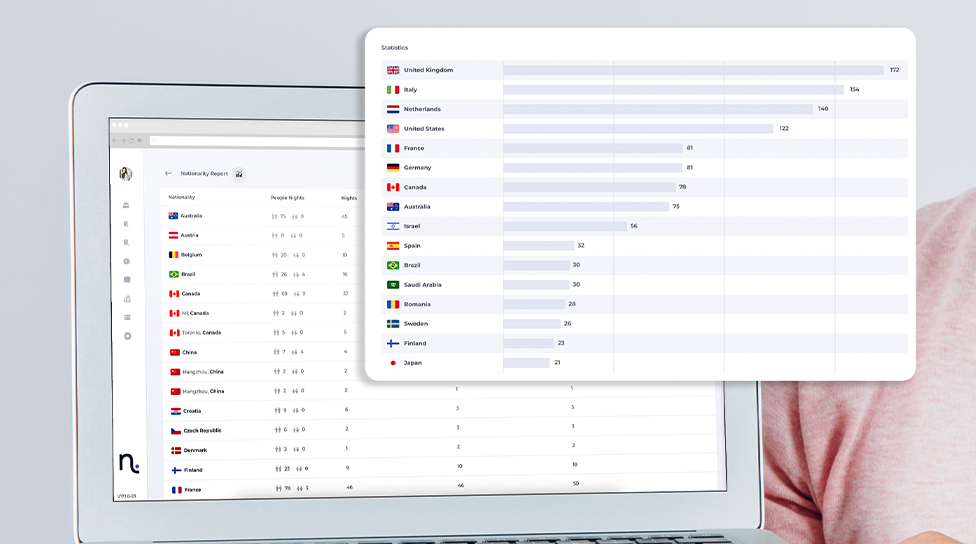Click Romania label in Statistics chart
The height and width of the screenshot is (544, 976).
(x=417, y=304)
